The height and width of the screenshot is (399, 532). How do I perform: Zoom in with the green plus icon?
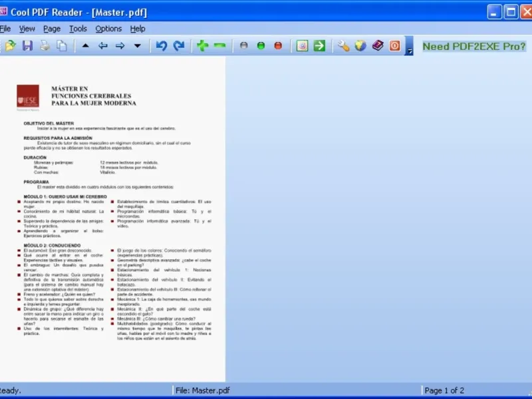tap(203, 45)
